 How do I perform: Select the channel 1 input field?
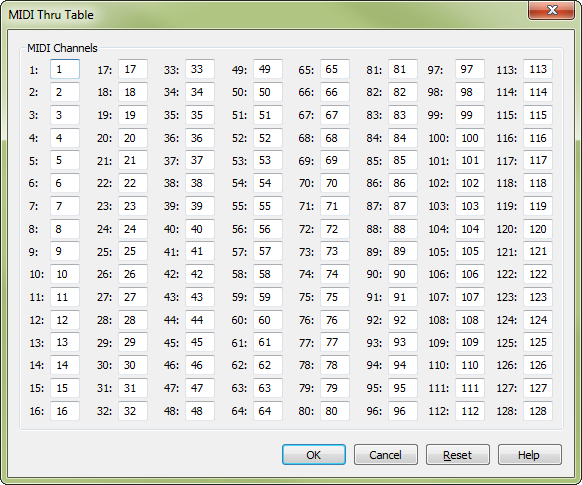coord(65,69)
